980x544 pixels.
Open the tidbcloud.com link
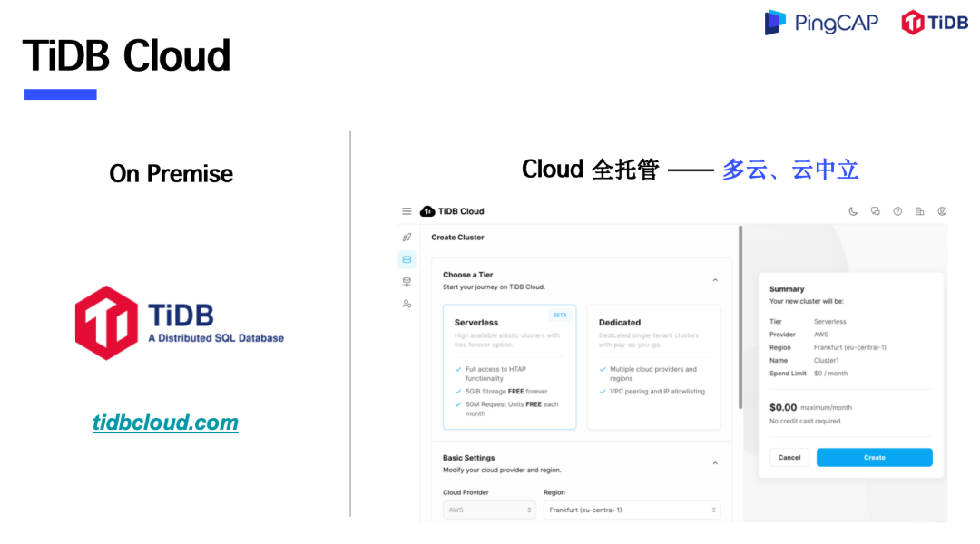pos(166,423)
